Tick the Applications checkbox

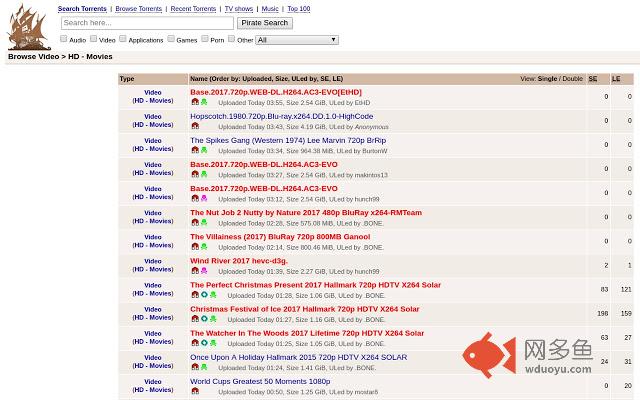(123, 39)
